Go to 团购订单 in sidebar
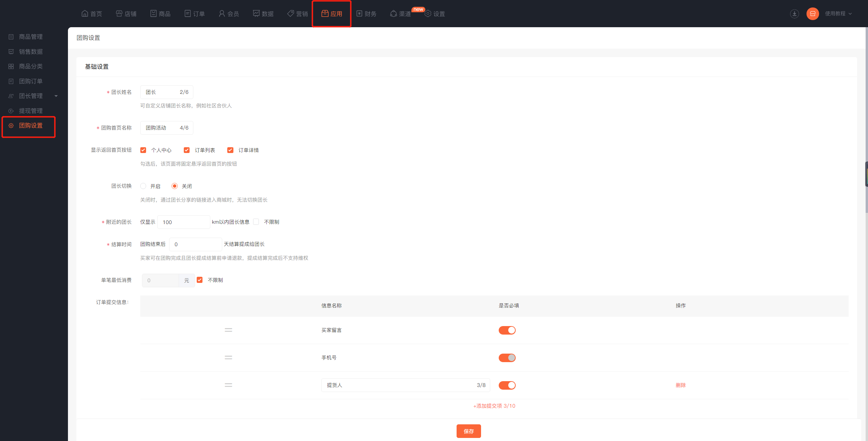Image resolution: width=868 pixels, height=441 pixels. point(31,81)
